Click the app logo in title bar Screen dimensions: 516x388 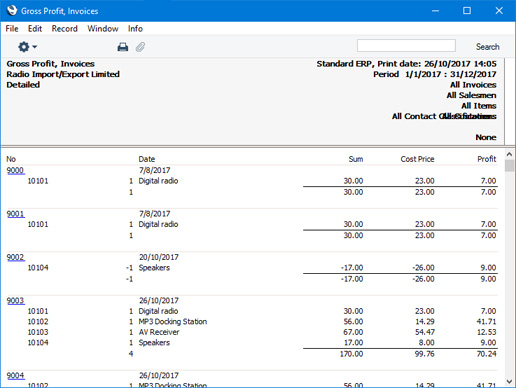(x=12, y=10)
